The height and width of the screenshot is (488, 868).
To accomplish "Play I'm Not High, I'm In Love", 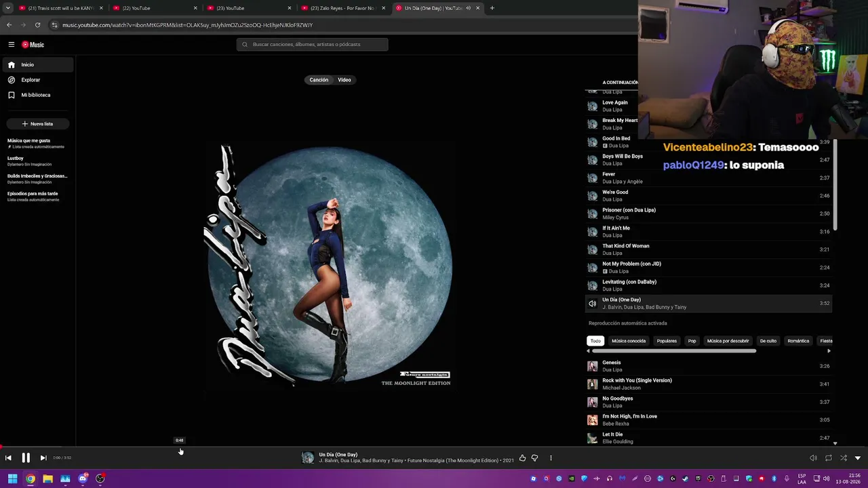I will [709, 420].
